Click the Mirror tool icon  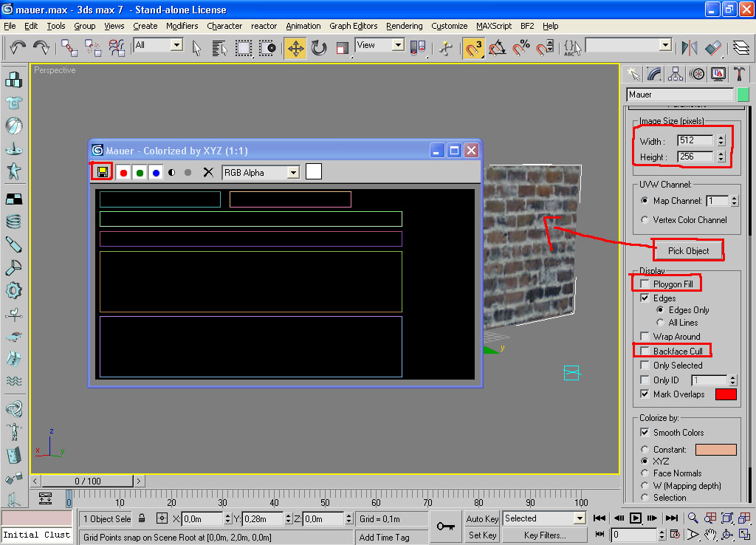click(689, 48)
